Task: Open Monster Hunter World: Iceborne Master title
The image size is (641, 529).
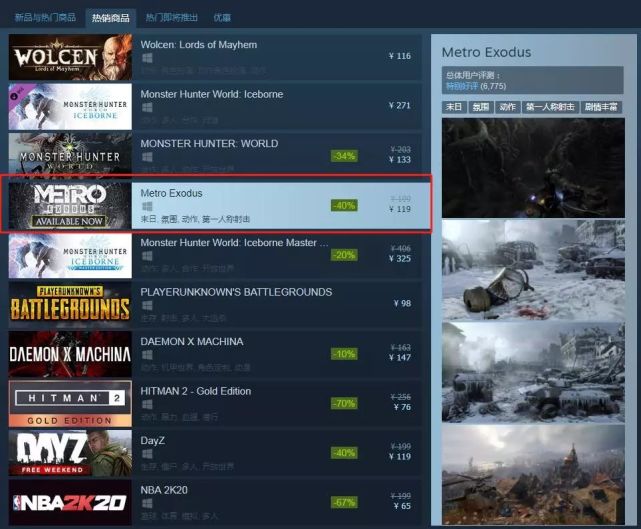Action: 234,242
